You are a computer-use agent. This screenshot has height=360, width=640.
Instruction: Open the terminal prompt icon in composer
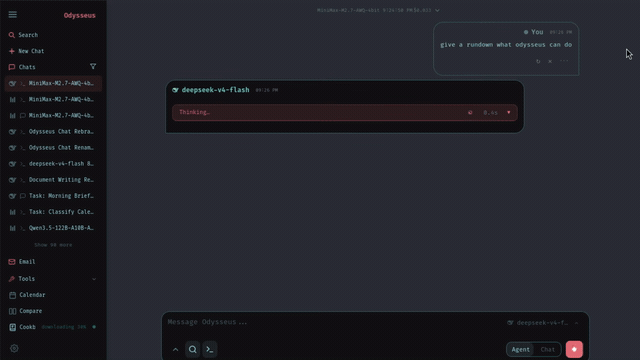point(210,349)
